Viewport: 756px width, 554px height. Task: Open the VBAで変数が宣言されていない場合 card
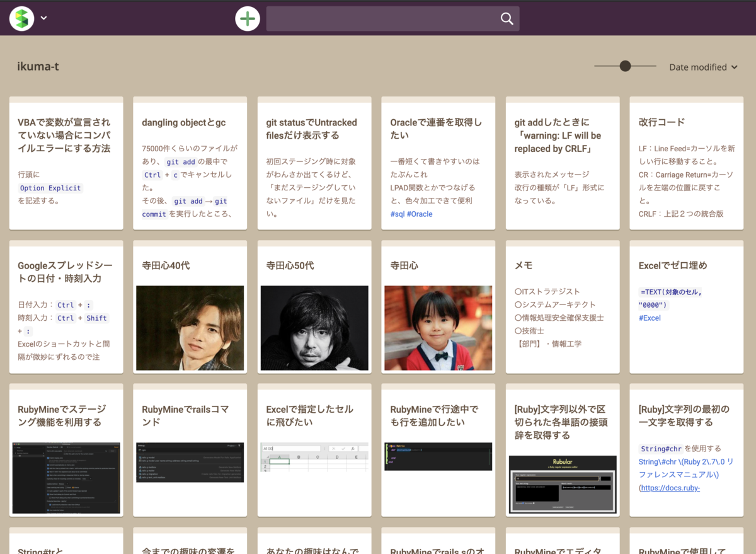pyautogui.click(x=66, y=163)
